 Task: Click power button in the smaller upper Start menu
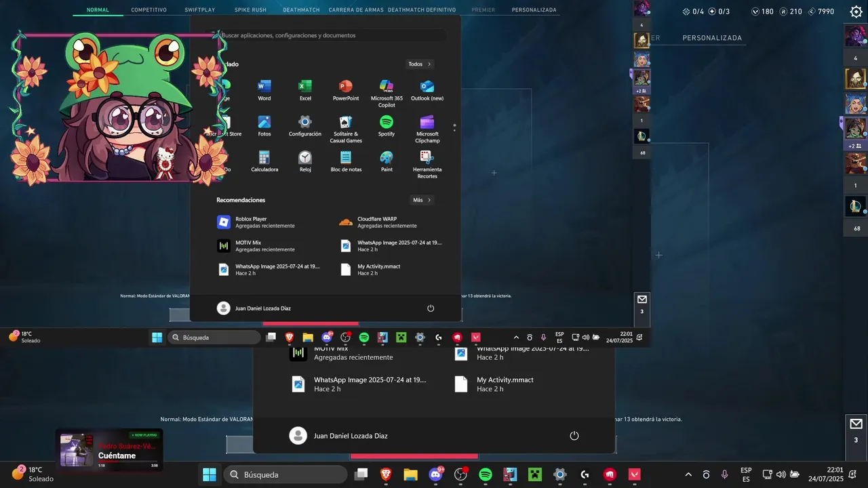(431, 308)
